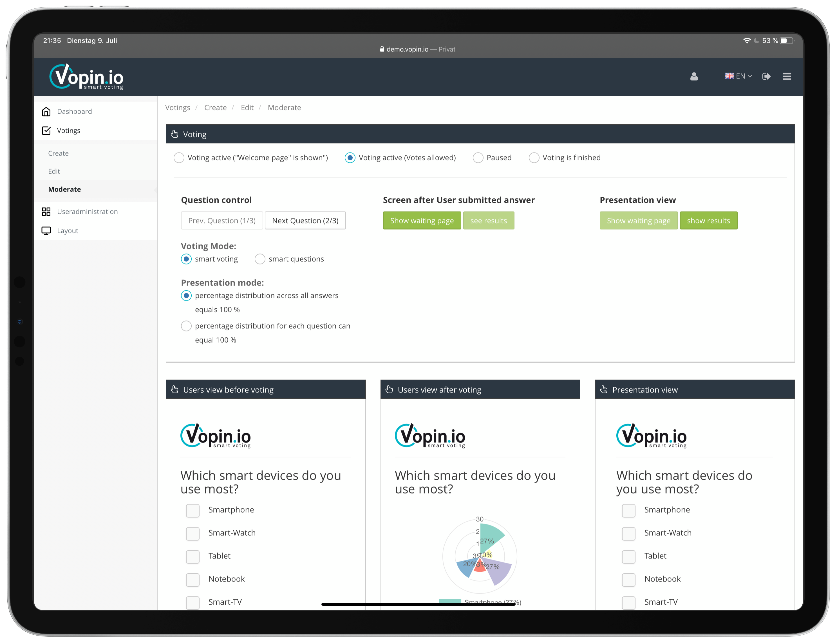Open Create from the sidebar
This screenshot has height=644, width=837.
tap(58, 153)
